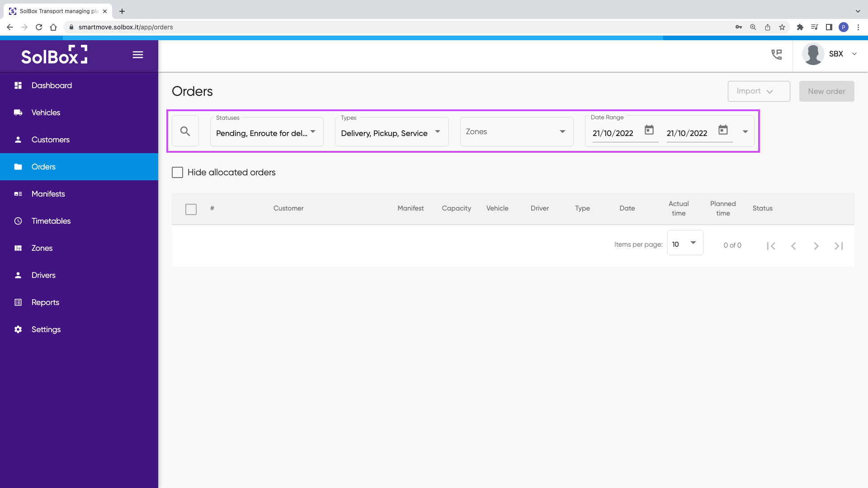Screen dimensions: 868x488
Task: Open the end date calendar picker
Action: (x=723, y=130)
